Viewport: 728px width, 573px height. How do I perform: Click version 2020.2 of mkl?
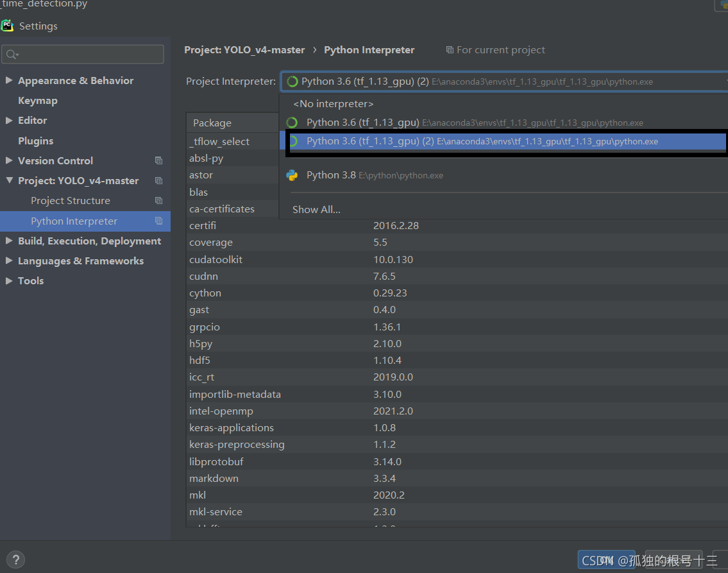click(389, 495)
